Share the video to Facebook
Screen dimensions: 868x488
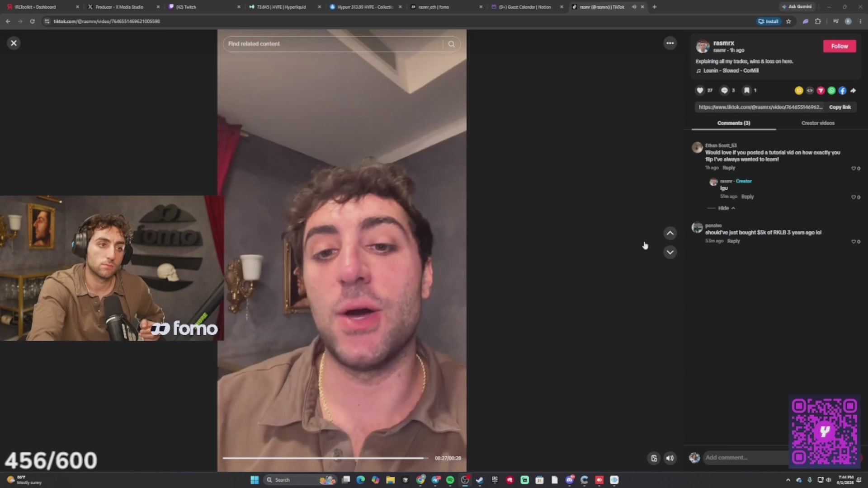coord(842,90)
